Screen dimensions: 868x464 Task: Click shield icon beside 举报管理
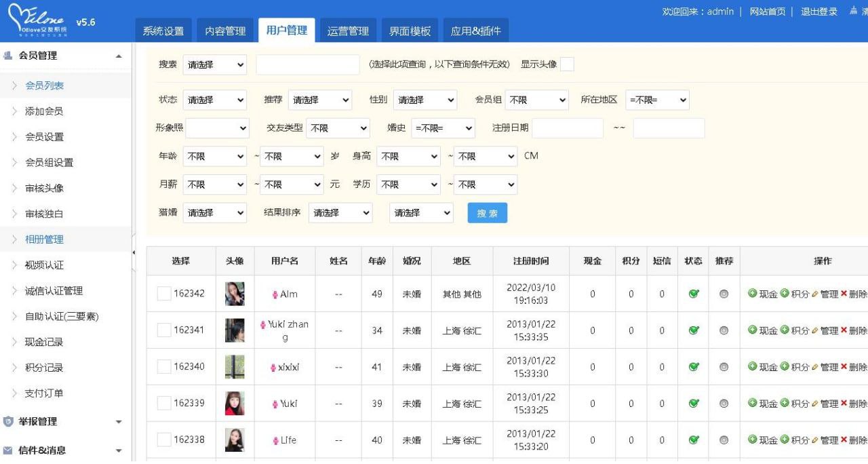(x=8, y=422)
